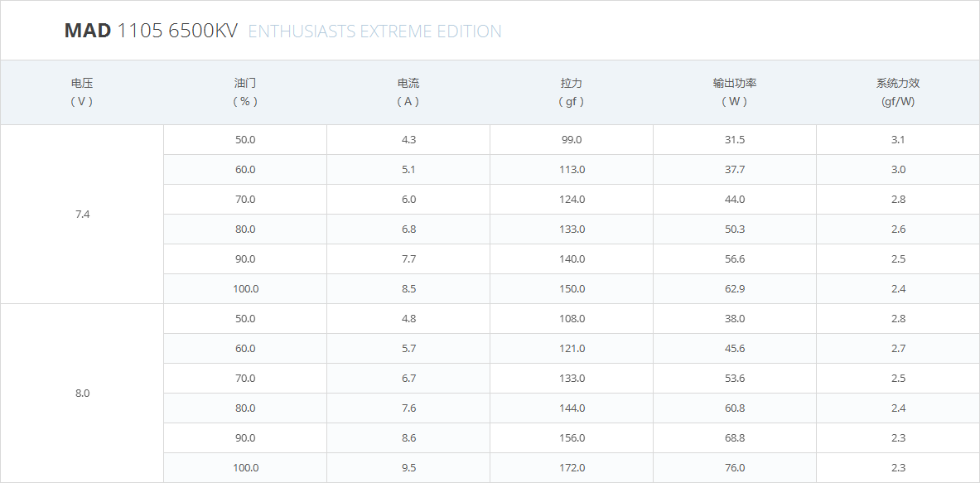Select the current value 5.1
980x483 pixels.
408,169
